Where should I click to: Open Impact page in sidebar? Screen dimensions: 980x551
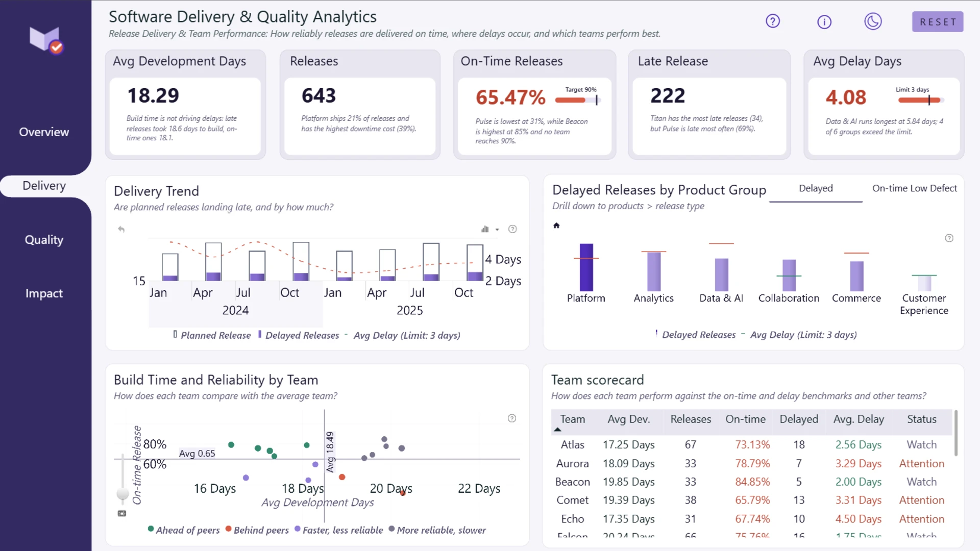44,293
